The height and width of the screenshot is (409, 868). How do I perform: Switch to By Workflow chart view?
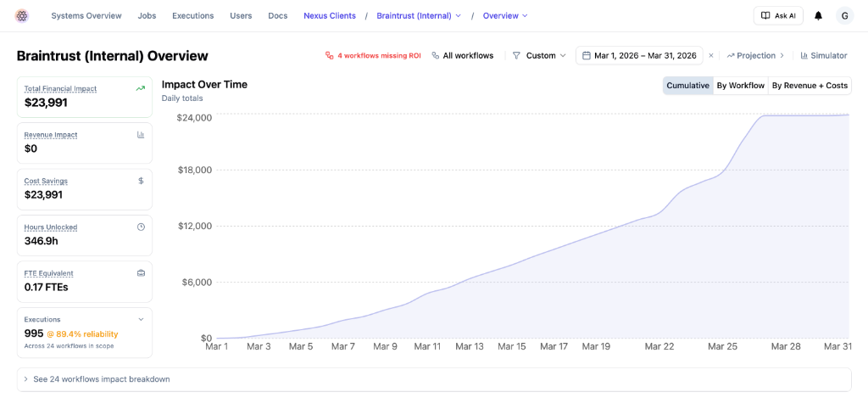(x=741, y=86)
